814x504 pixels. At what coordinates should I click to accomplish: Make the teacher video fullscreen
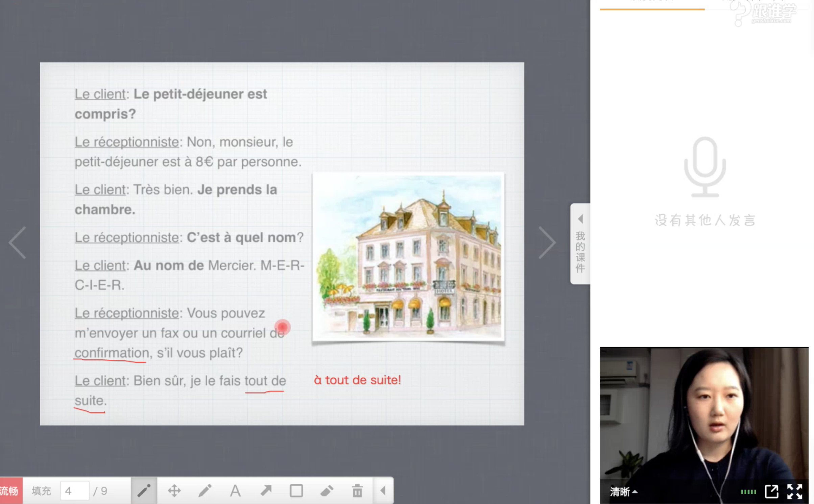coord(795,492)
